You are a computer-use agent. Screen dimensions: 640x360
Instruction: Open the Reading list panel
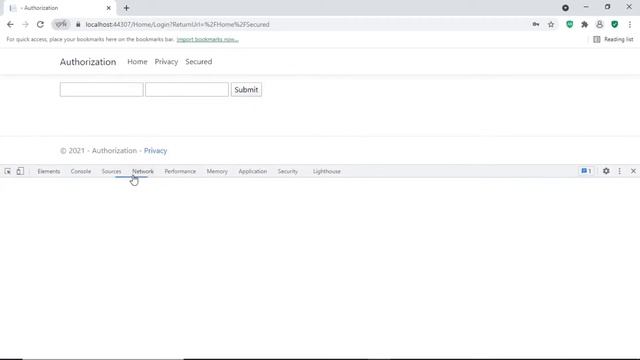coord(613,39)
